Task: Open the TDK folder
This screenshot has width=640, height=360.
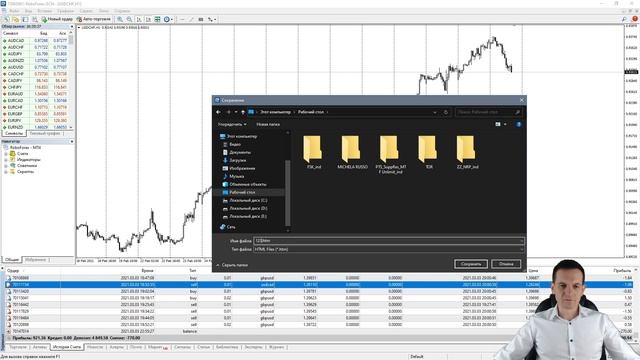Action: 428,152
